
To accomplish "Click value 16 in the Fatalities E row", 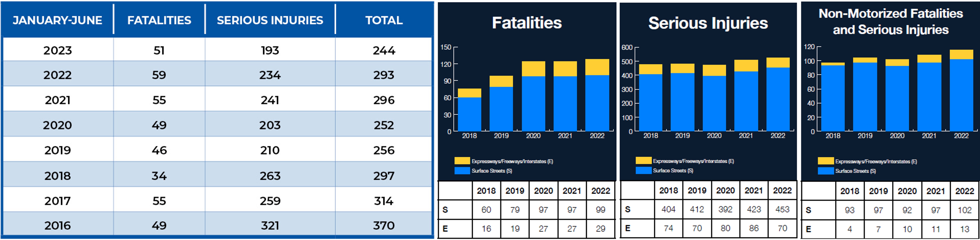I will point(486,229).
